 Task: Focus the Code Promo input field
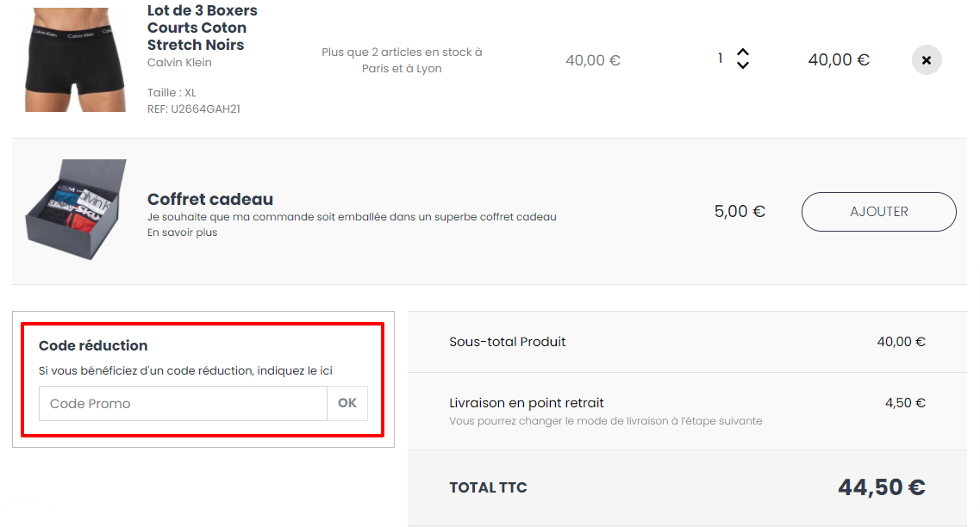(x=183, y=403)
